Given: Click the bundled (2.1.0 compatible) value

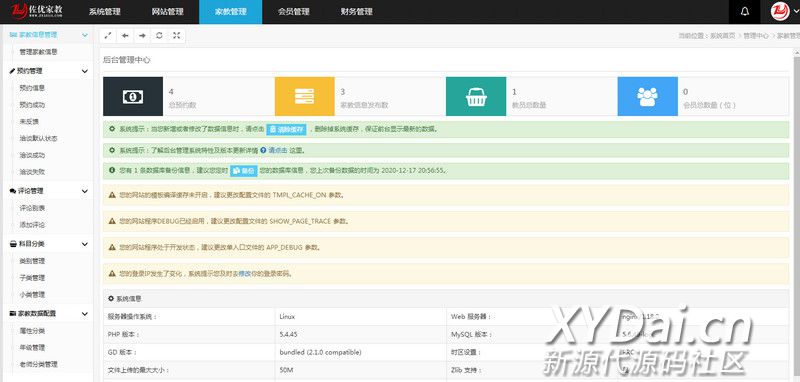Looking at the screenshot, I should point(320,352).
